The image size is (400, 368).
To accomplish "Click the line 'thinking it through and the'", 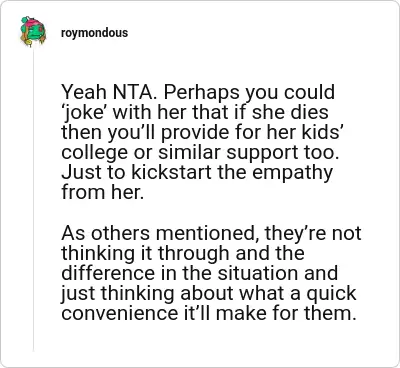I will coord(183,253).
